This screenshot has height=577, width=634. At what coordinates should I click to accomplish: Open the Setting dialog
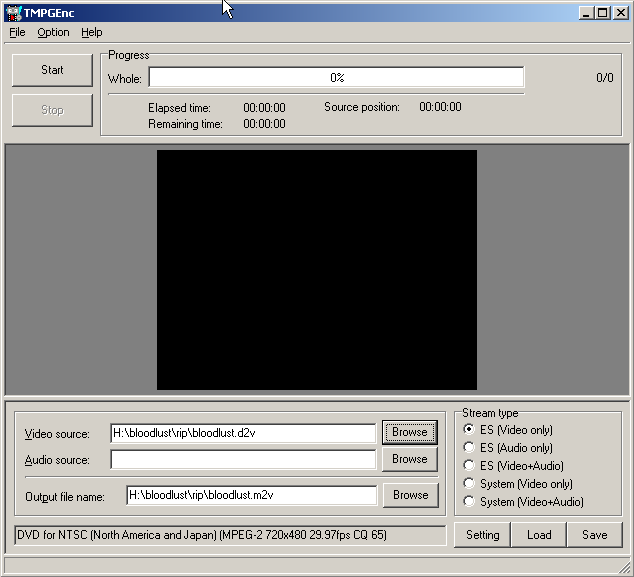(x=482, y=535)
